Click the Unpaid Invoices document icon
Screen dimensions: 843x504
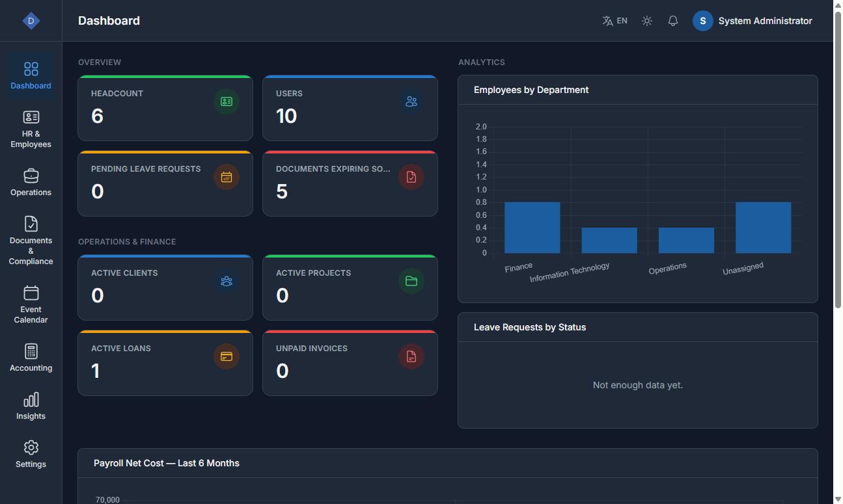[411, 356]
